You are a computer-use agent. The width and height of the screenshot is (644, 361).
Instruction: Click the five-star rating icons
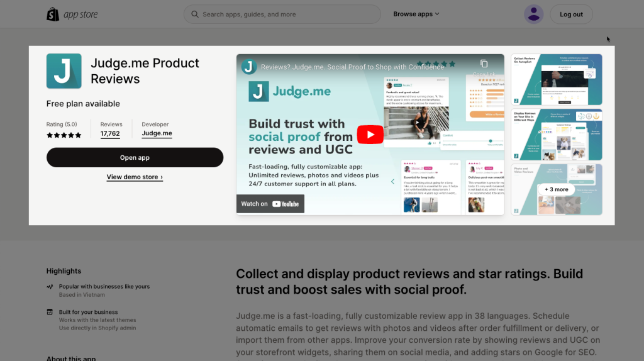(64, 135)
